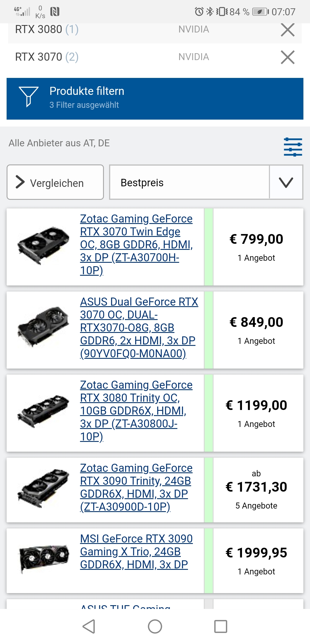
Task: Select the RTX 3070 NVIDIA filter row
Action: pos(115,57)
